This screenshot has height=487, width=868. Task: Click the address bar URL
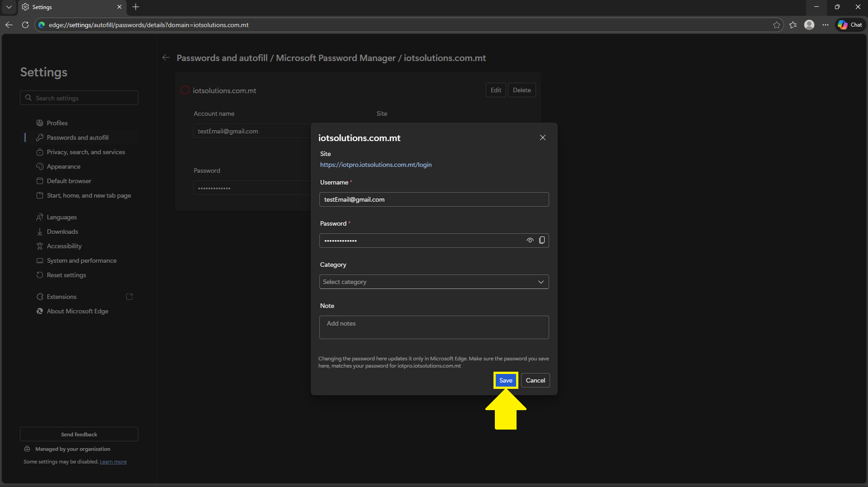pyautogui.click(x=149, y=25)
